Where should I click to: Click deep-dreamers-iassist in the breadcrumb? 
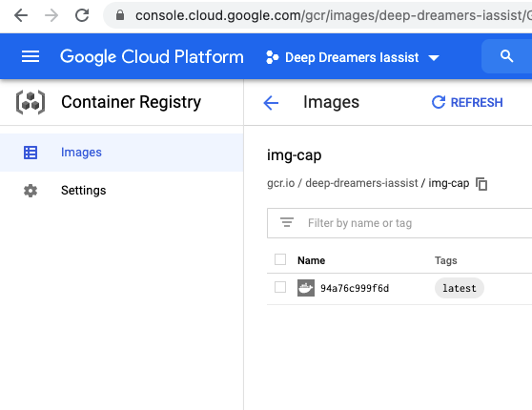click(x=361, y=183)
